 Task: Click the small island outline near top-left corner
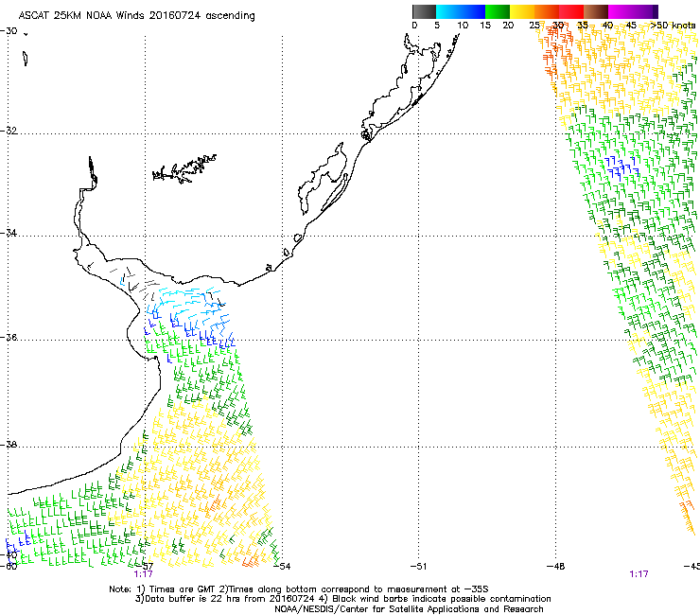[x=26, y=59]
